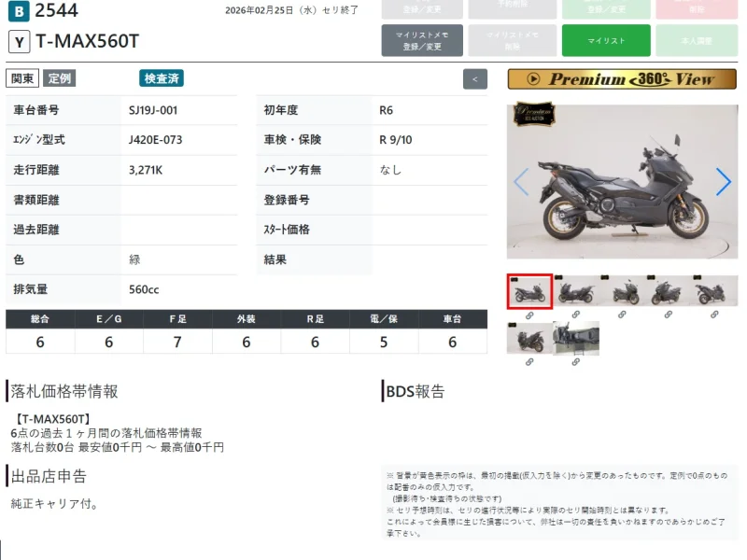Image resolution: width=747 pixels, height=560 pixels.
Task: Click the E/G score header
Action: 108,319
